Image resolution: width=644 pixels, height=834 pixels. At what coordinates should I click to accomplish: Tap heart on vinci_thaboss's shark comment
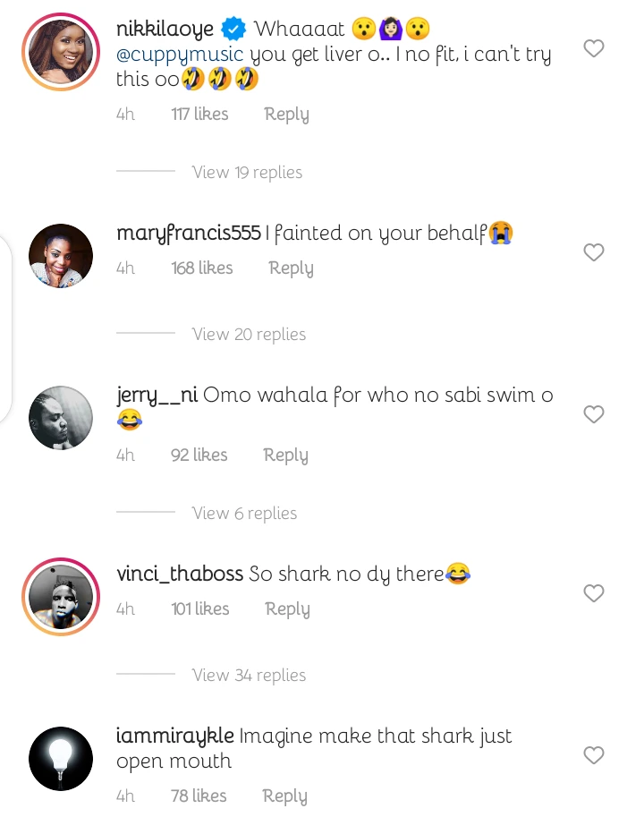pos(594,593)
